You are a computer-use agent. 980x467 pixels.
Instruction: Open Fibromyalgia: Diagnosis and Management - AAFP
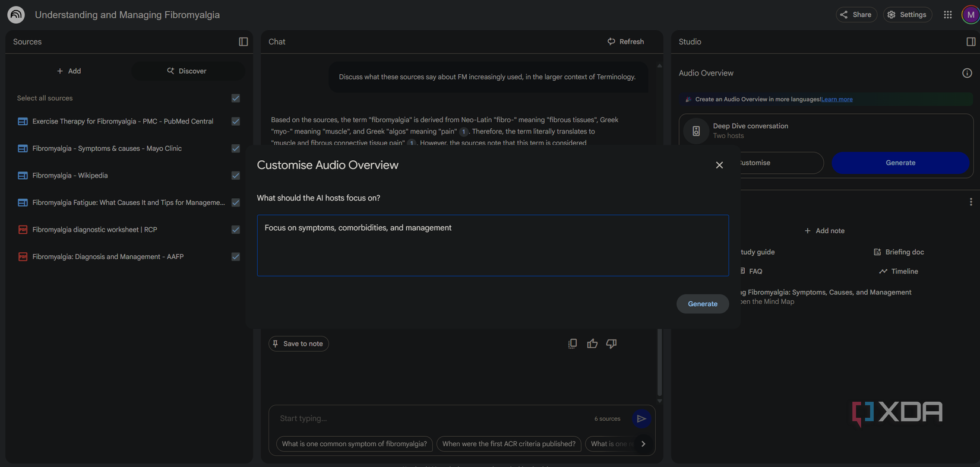(x=108, y=257)
